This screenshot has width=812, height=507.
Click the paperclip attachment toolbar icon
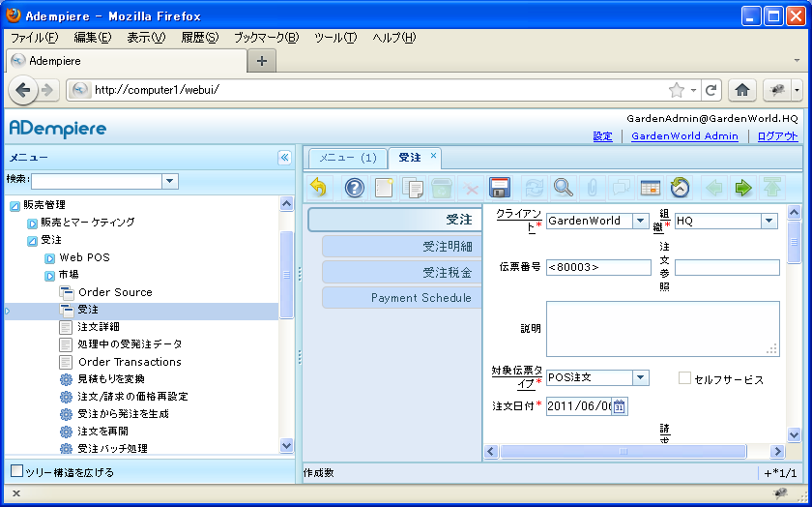[592, 188]
